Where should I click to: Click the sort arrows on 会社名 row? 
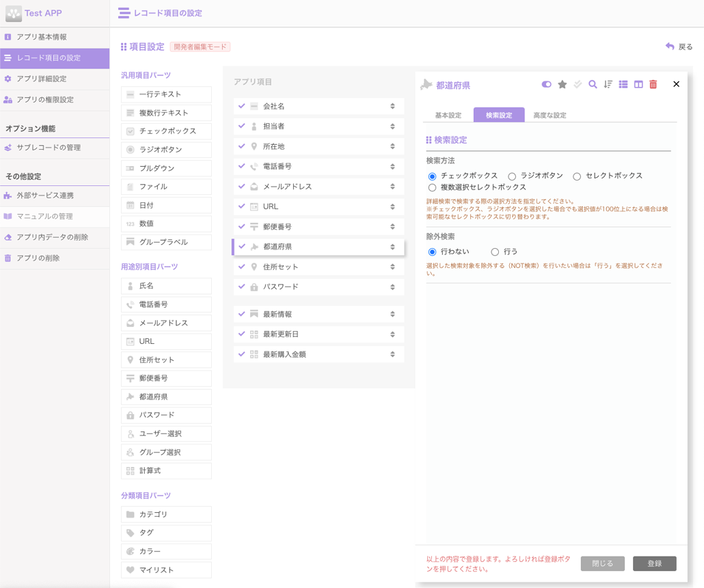392,107
